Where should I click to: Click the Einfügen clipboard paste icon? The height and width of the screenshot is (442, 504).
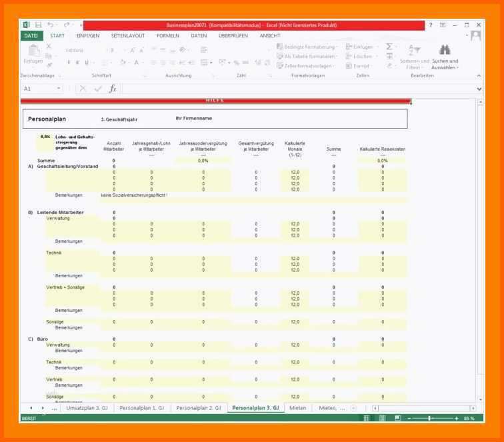[x=32, y=50]
